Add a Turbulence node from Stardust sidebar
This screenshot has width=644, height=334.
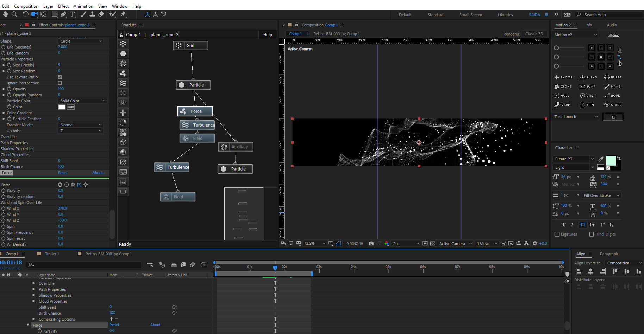pos(123,83)
